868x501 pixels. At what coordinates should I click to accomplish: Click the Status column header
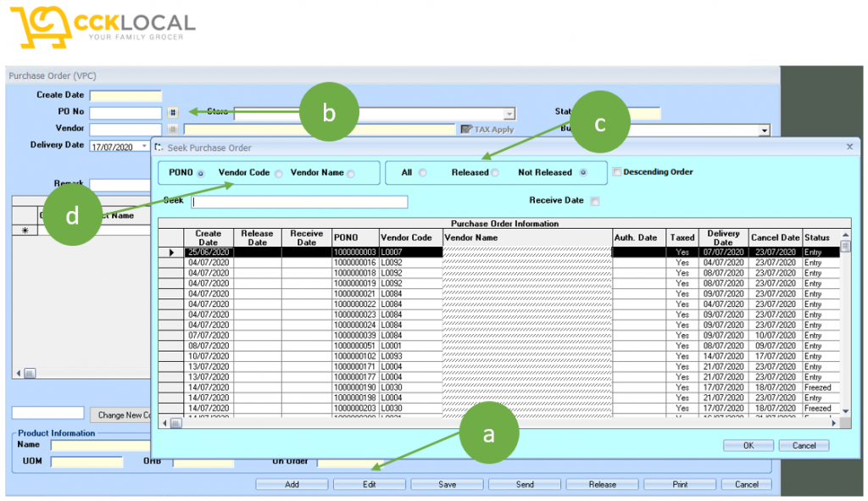(821, 237)
